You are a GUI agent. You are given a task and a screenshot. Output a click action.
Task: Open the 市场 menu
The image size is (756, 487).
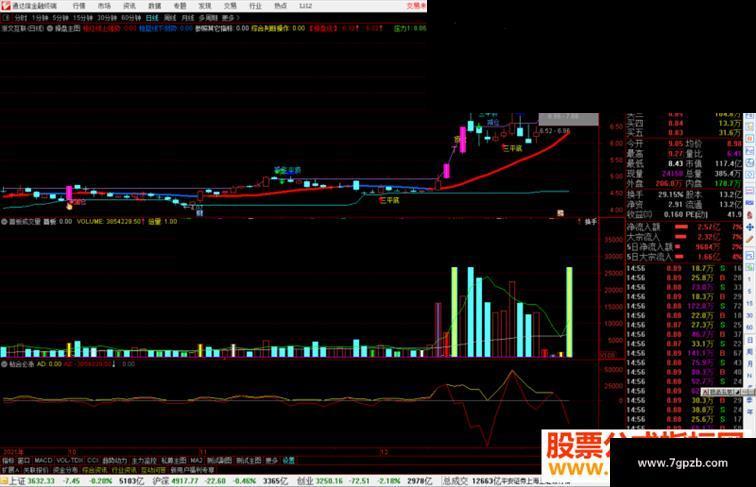[x=104, y=6]
